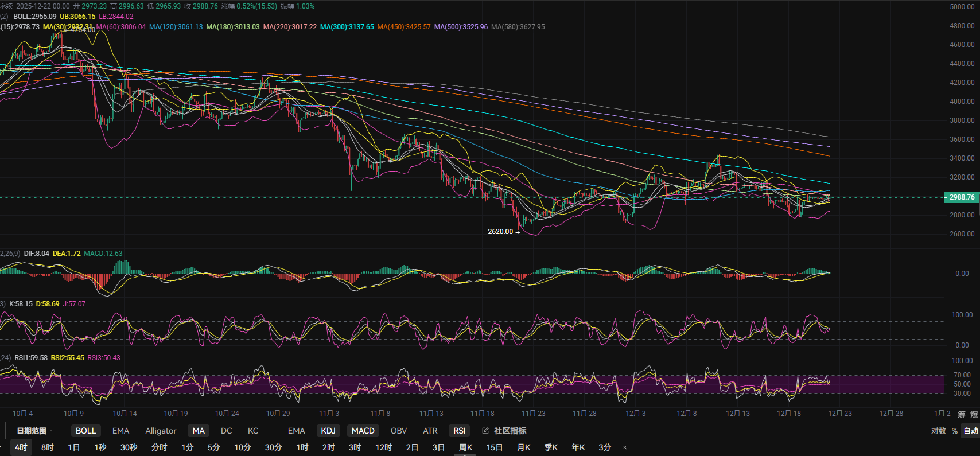This screenshot has height=456, width=980.
Task: Enable 对数 logarithmic scale
Action: pos(938,431)
